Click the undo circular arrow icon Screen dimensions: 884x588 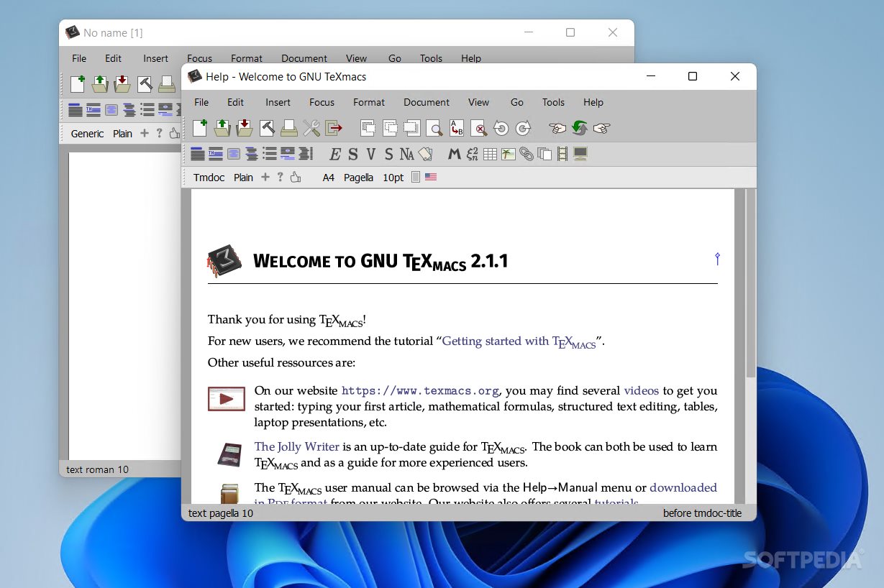click(501, 128)
